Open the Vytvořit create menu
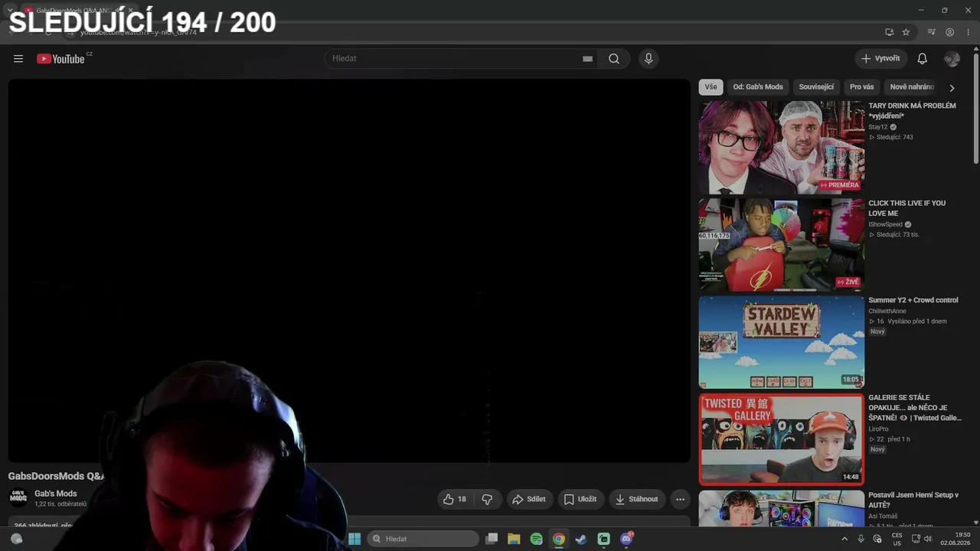 (x=881, y=59)
